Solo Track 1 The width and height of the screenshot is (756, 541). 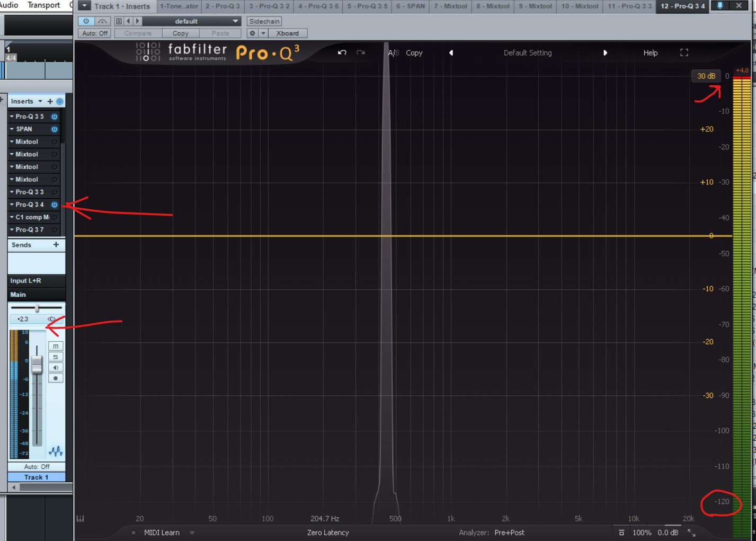56,357
